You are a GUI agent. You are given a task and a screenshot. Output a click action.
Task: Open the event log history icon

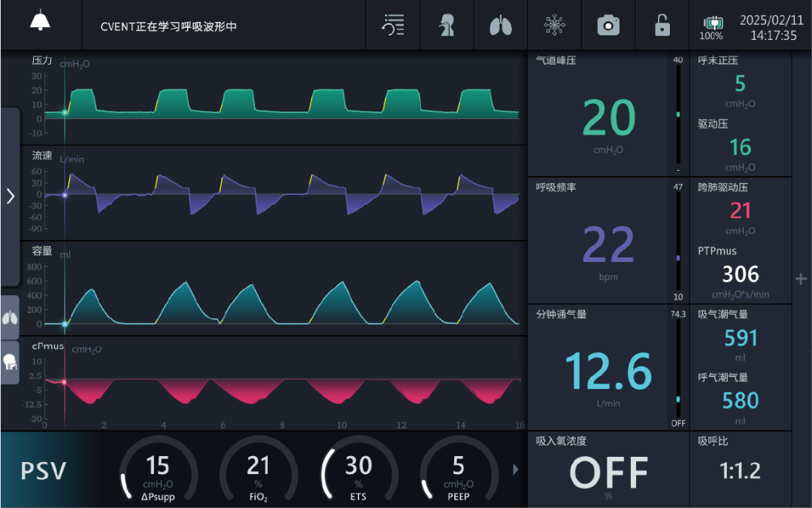392,25
